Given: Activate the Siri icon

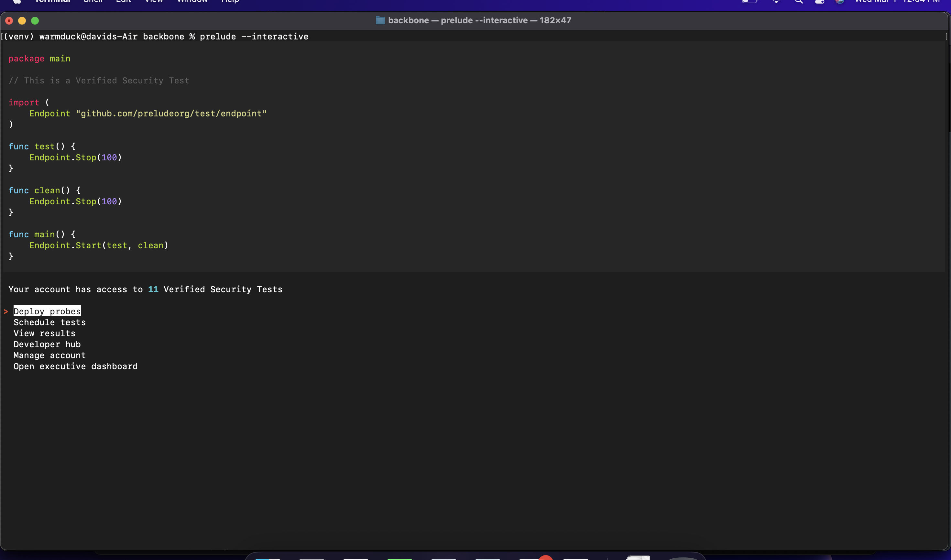Looking at the screenshot, I should click(x=840, y=1).
